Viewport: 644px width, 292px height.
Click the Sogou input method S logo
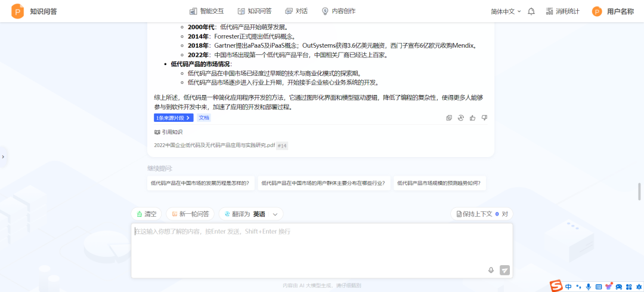click(x=556, y=287)
